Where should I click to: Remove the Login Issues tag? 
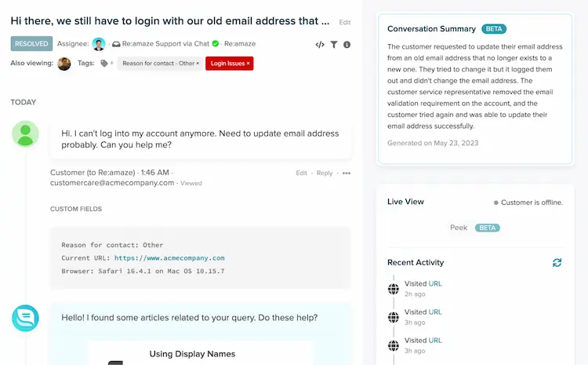coord(249,64)
